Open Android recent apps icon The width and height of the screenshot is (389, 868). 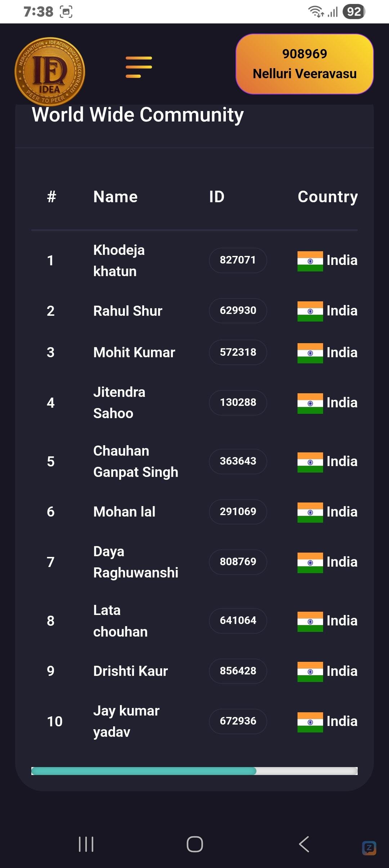point(86,844)
